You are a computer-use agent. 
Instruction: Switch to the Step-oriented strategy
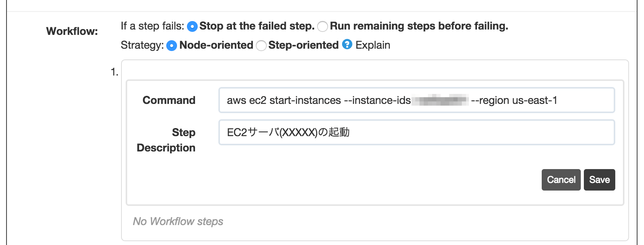(262, 45)
